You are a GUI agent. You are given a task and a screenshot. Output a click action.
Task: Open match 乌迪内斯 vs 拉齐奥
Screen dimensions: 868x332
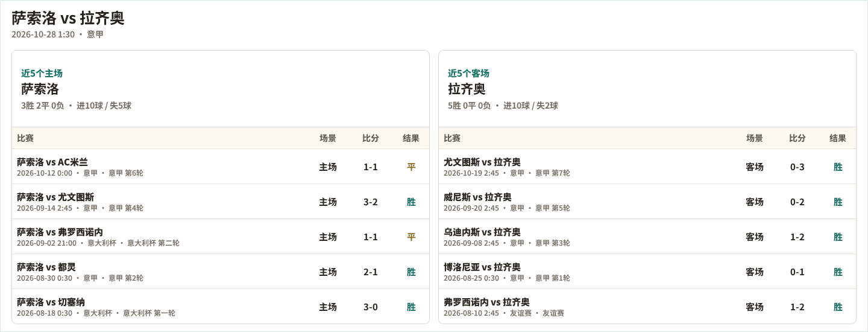click(482, 232)
